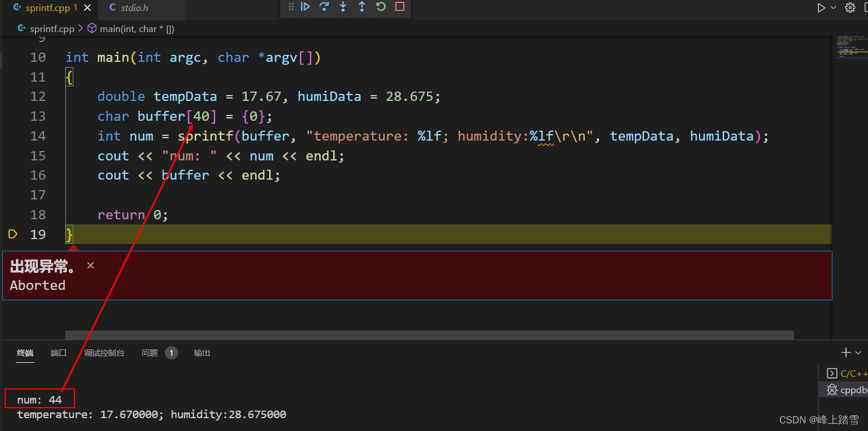Open settings via the gear icon

[x=850, y=8]
